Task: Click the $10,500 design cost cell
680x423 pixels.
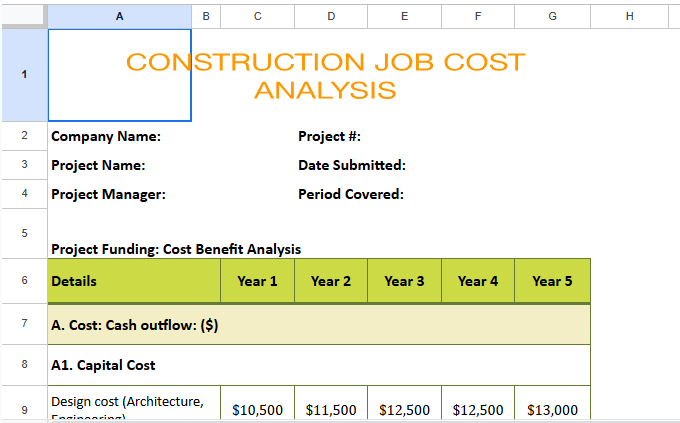Action: pyautogui.click(x=257, y=409)
